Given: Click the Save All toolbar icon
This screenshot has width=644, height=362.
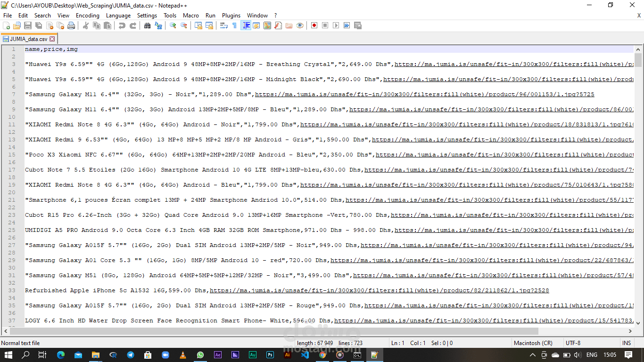Looking at the screenshot, I should (39, 25).
